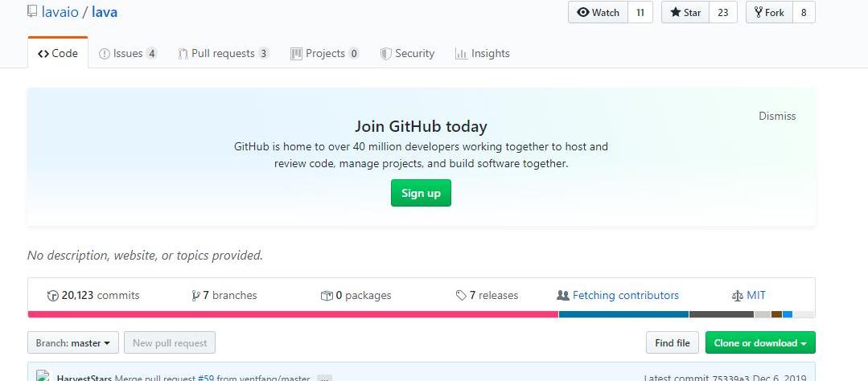
Task: Star the lava repository
Action: [685, 13]
